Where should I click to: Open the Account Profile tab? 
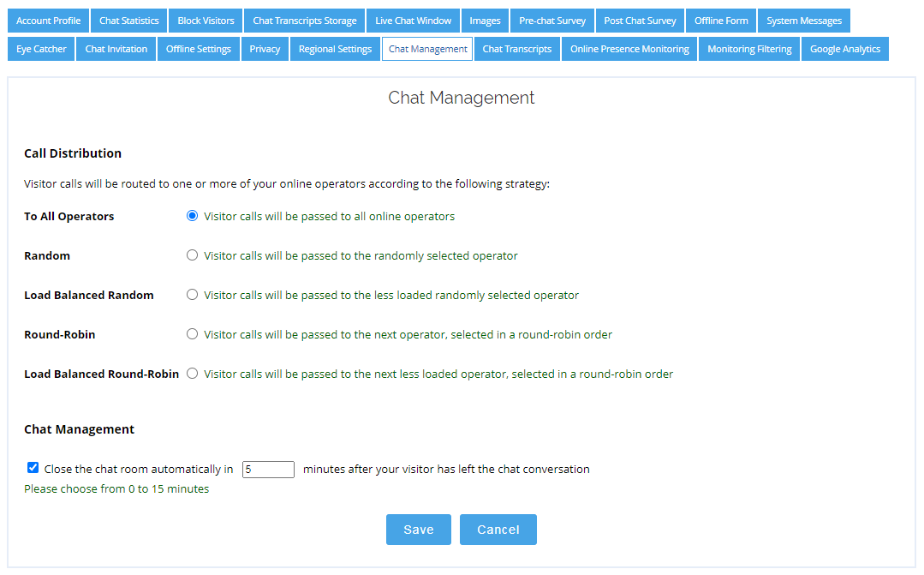tap(48, 20)
